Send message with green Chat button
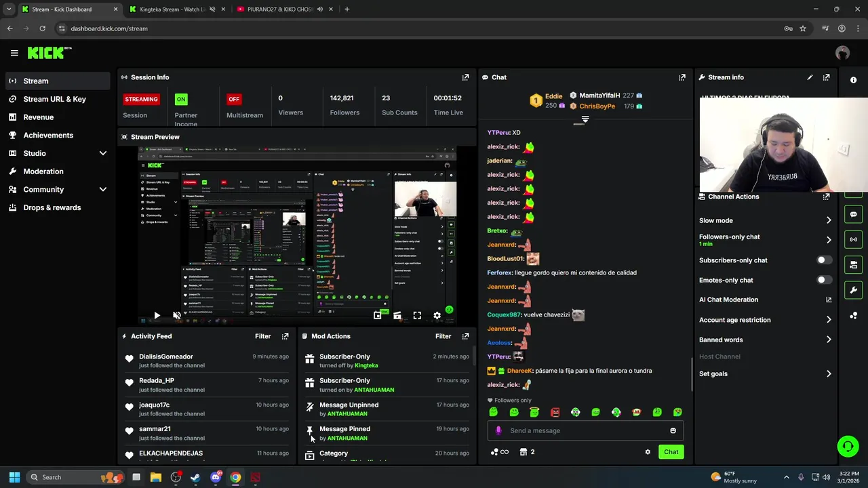Screen dimensions: 868x488 671,452
